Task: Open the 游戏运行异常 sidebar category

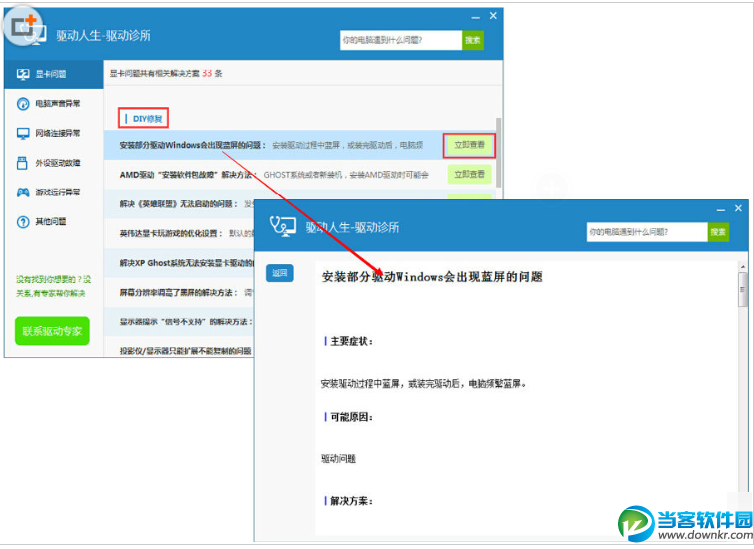Action: tap(53, 192)
